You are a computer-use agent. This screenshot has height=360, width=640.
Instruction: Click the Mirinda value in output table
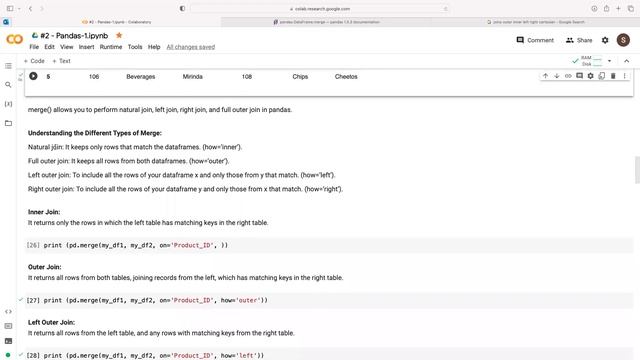point(192,76)
